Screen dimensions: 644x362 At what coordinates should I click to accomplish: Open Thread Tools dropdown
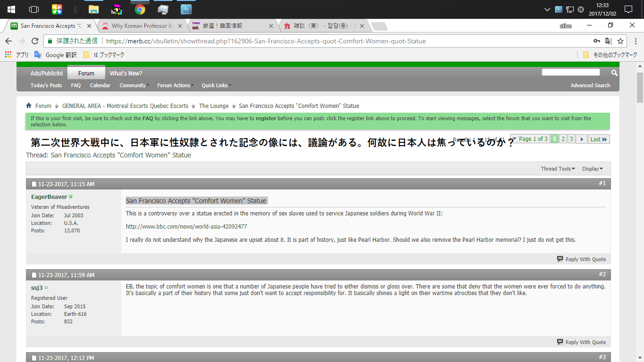(558, 169)
